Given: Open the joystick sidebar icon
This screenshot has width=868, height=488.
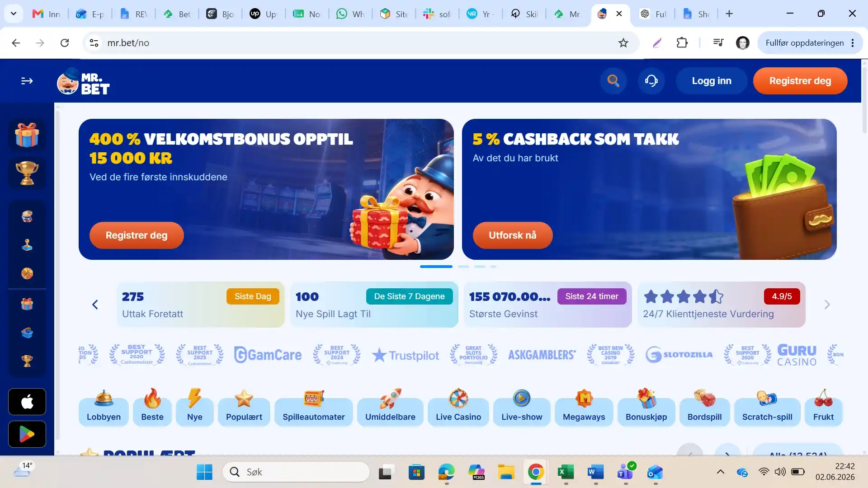Looking at the screenshot, I should [27, 245].
